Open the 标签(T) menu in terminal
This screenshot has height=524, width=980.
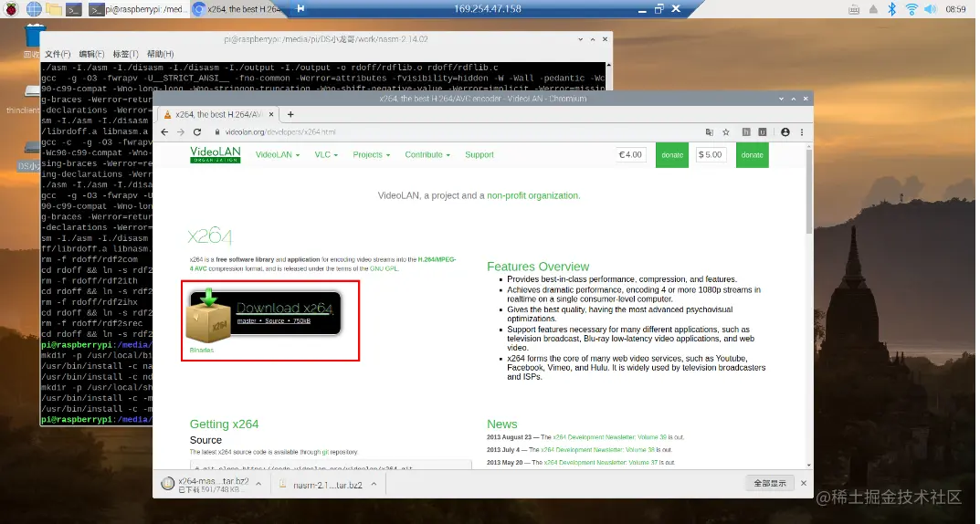pyautogui.click(x=125, y=54)
